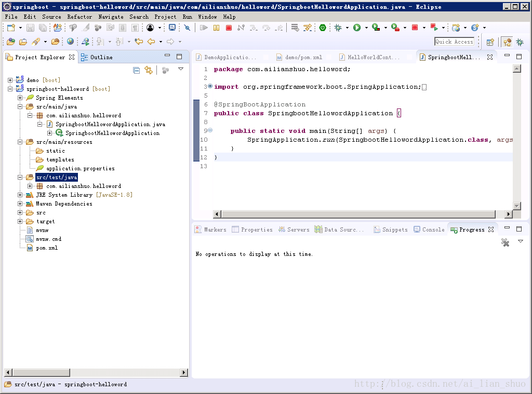
Task: Click the editor's horizontal scrollbar right arrow
Action: click(x=509, y=214)
